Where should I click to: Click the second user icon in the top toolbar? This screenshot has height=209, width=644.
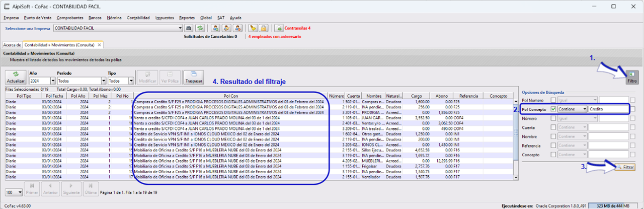click(x=226, y=28)
